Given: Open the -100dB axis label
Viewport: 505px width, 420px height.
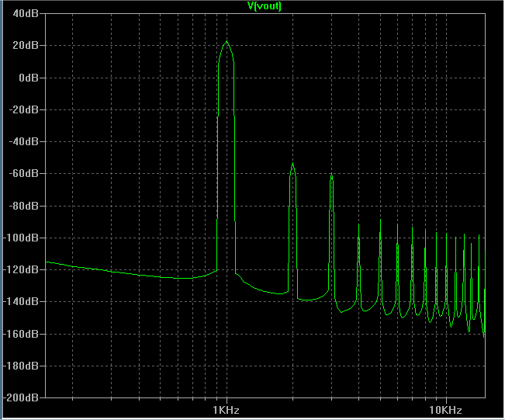Looking at the screenshot, I should coord(21,238).
